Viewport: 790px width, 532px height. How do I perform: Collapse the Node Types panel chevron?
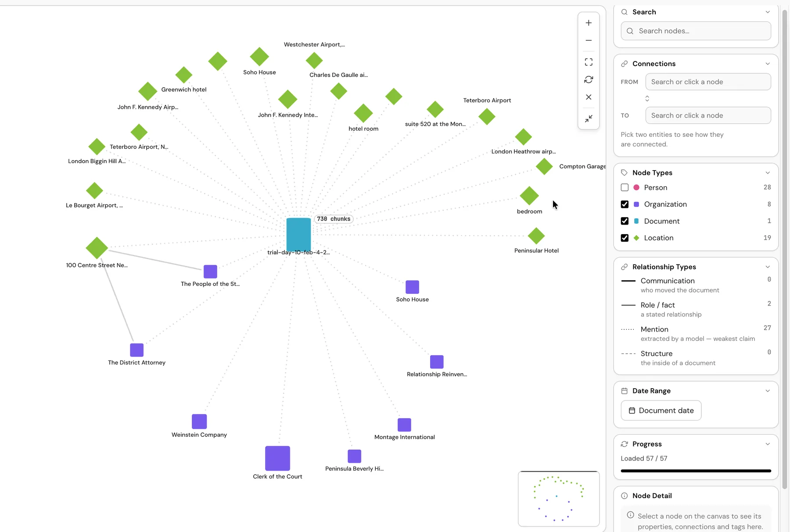(768, 173)
